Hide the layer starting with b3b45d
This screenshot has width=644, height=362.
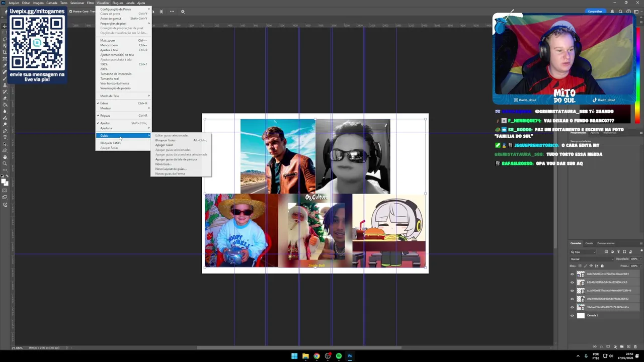[572, 282]
